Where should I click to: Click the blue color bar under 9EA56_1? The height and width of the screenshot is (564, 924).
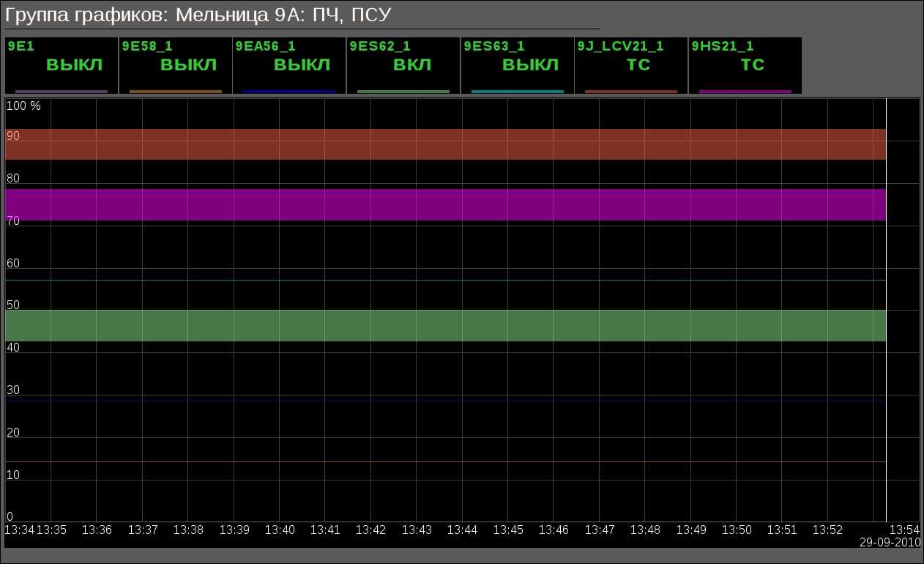pos(289,92)
